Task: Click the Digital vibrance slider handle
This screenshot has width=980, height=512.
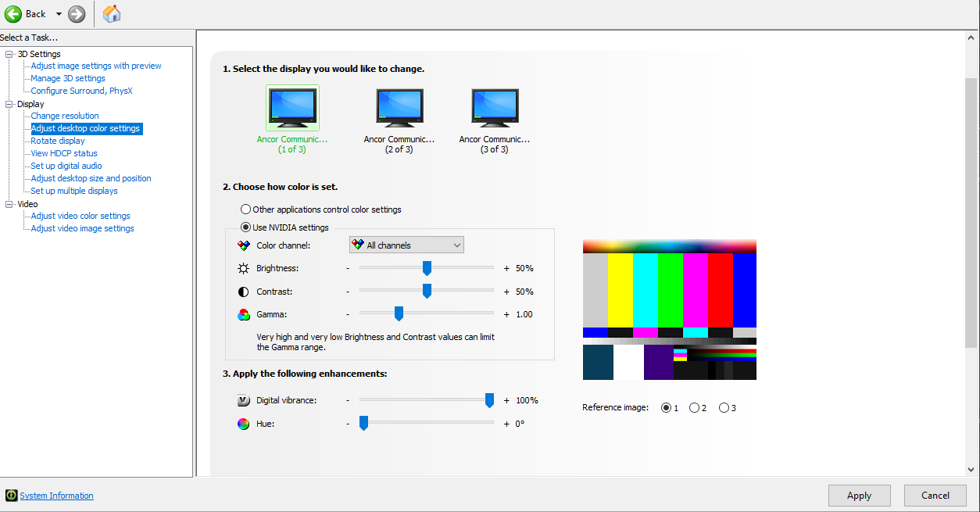Action: pyautogui.click(x=489, y=400)
